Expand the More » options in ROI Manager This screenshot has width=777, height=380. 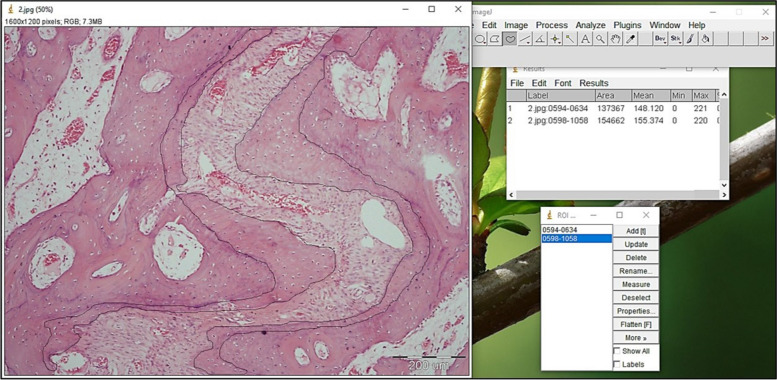(x=636, y=338)
